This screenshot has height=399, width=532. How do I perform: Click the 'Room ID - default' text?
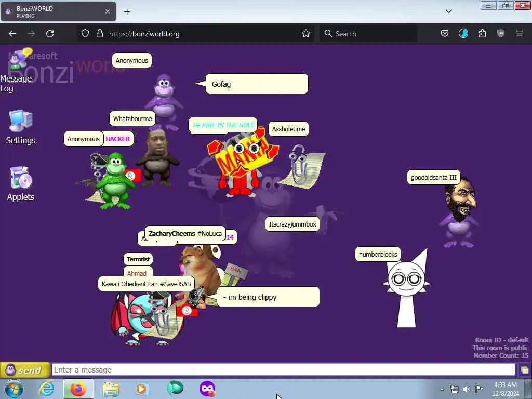[501, 340]
